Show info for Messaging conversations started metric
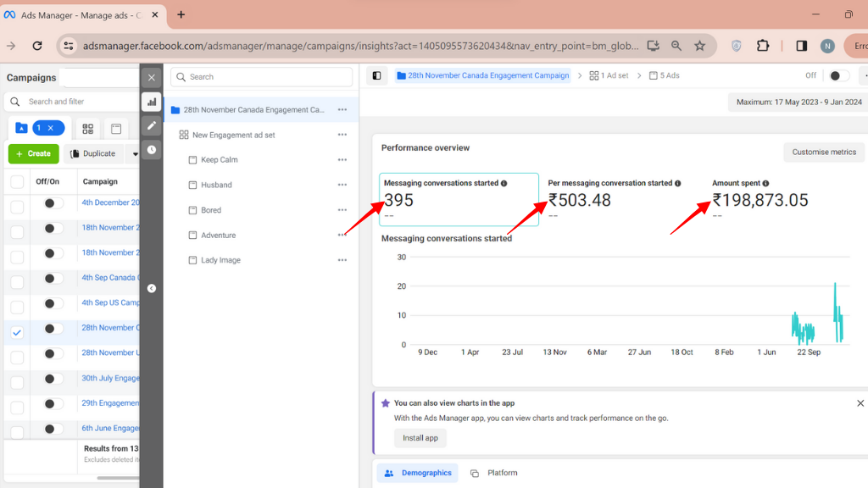This screenshot has width=868, height=488. [504, 183]
